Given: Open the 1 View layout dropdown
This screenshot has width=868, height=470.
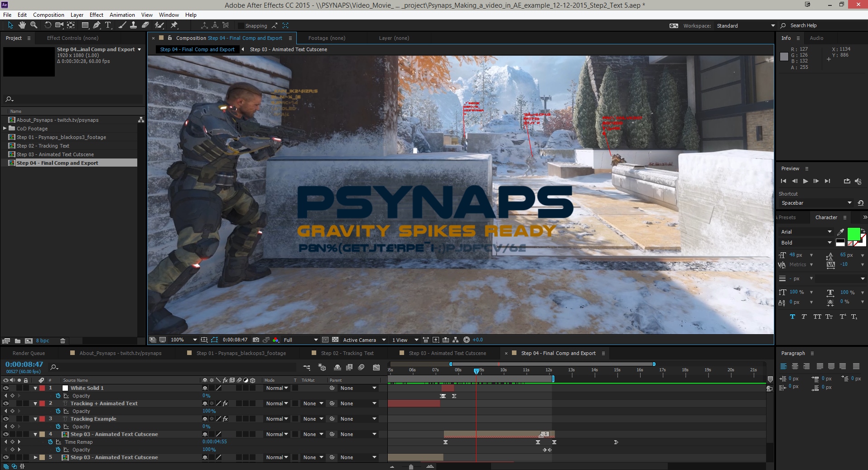Looking at the screenshot, I should coord(405,340).
